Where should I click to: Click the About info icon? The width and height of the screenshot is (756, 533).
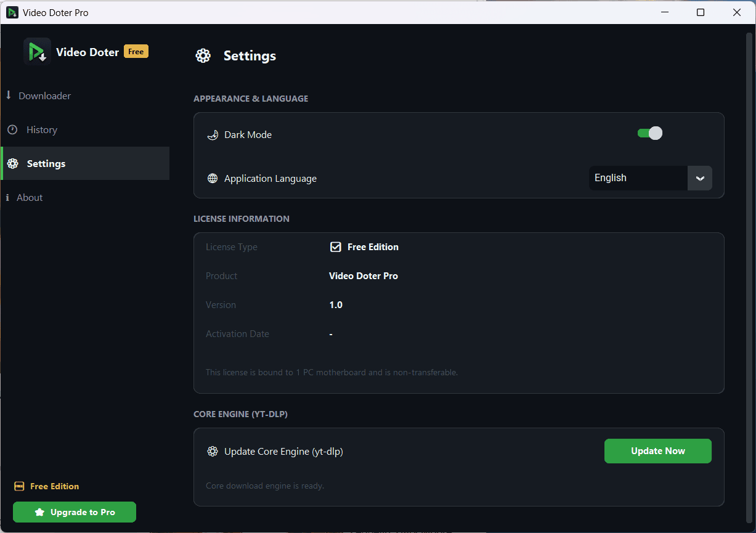click(7, 197)
